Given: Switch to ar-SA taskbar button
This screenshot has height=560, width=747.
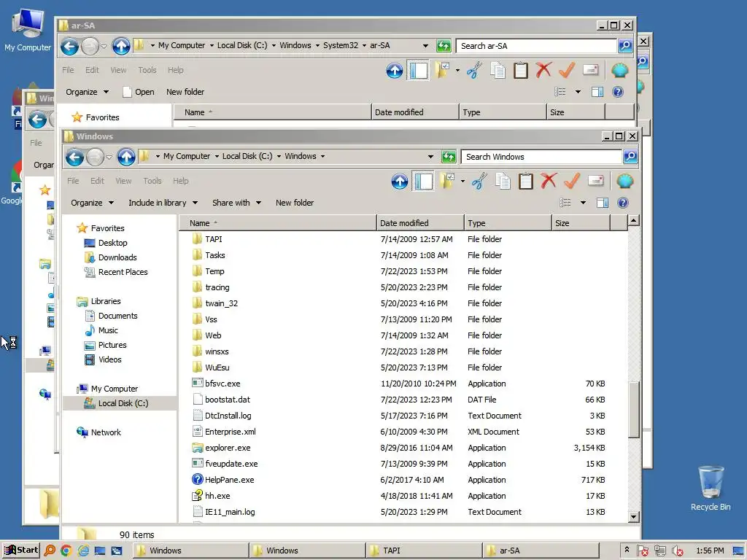Looking at the screenshot, I should pos(541,551).
